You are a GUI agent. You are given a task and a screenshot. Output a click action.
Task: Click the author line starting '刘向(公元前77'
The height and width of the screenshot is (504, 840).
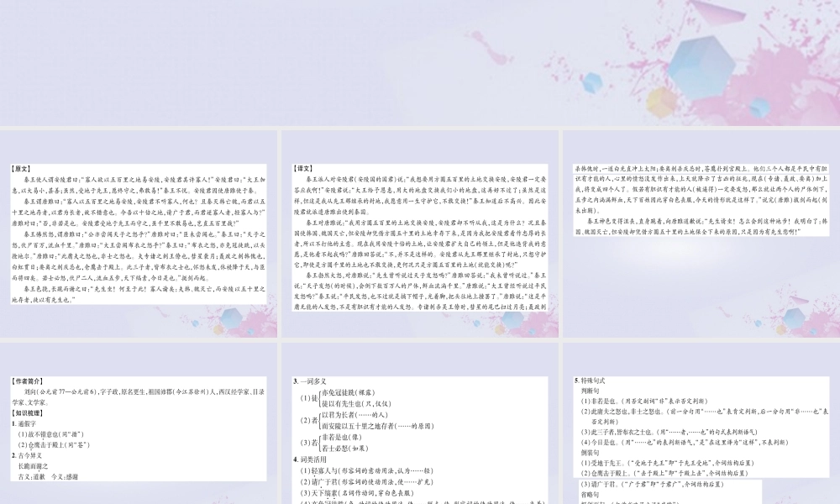[139, 397]
